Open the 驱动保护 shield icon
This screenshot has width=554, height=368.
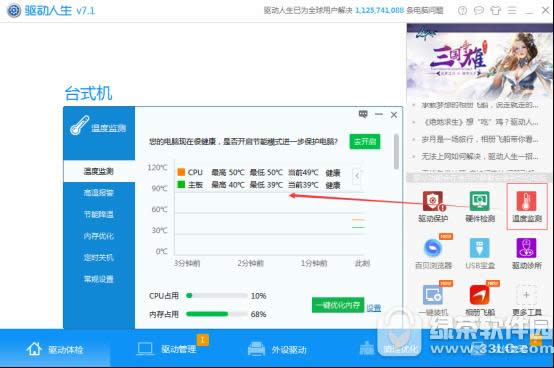coord(433,202)
